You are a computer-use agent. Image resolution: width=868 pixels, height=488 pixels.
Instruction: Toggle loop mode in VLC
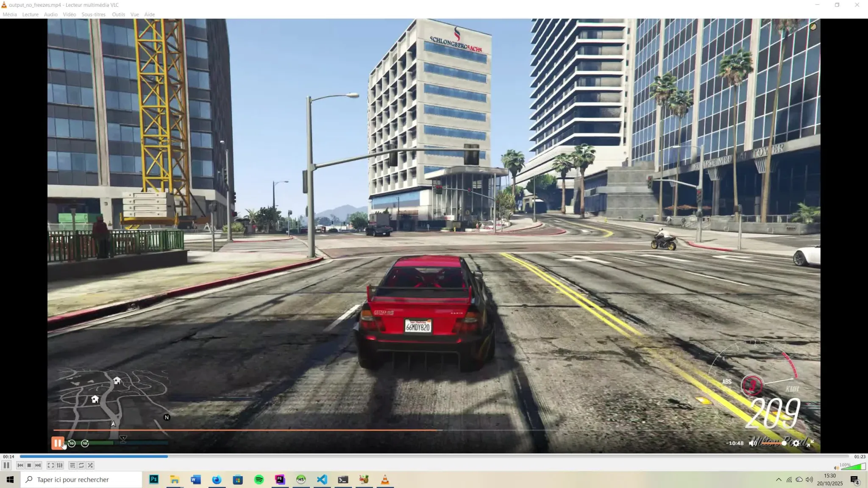click(81, 465)
